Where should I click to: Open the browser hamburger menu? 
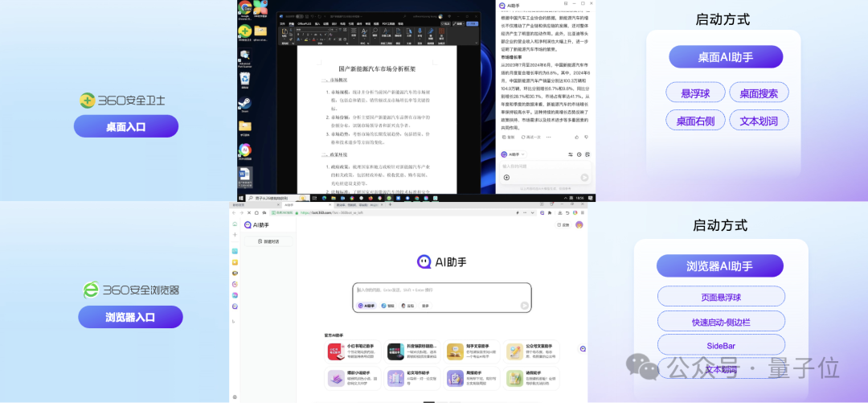[583, 213]
